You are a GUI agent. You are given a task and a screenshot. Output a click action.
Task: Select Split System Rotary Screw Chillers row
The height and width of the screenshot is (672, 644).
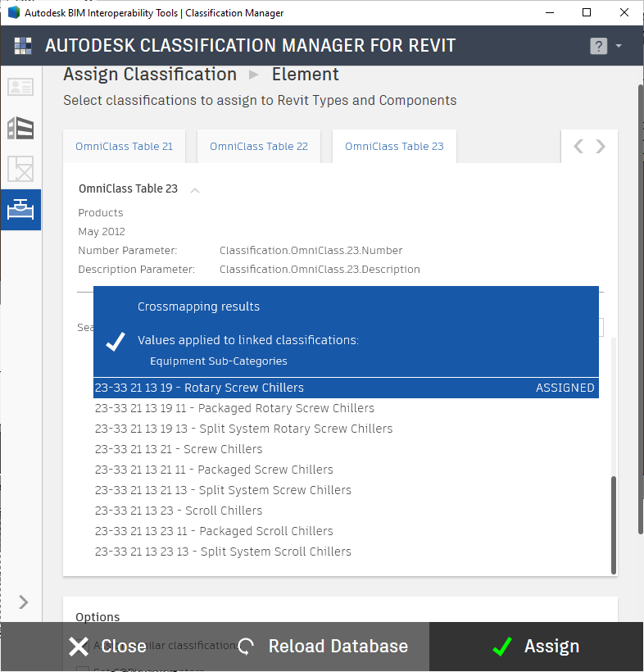346,429
